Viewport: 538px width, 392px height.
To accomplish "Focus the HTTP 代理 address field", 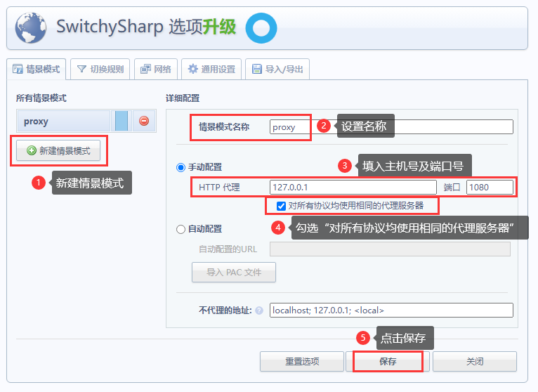I will click(353, 188).
